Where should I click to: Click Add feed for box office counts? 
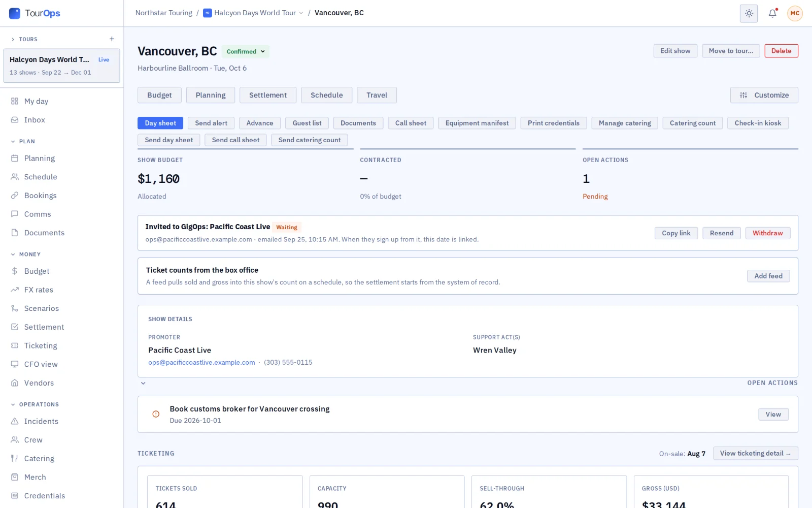click(x=768, y=276)
